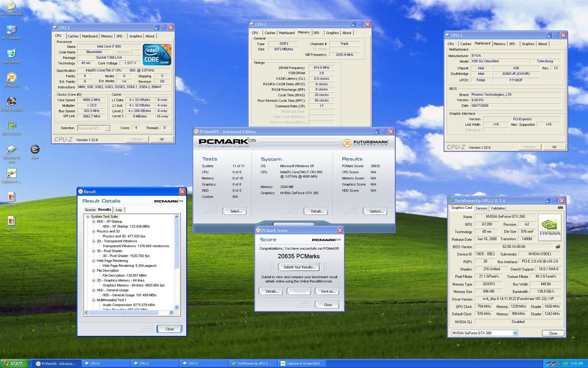Open the NVIDIA GeForce GTX 260 dropdown in GPU-Z

[x=515, y=333]
